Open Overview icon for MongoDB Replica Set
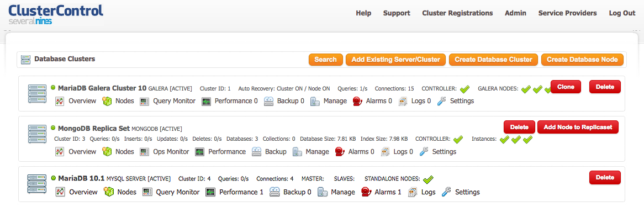Image resolution: width=644 pixels, height=212 pixels. click(x=60, y=152)
